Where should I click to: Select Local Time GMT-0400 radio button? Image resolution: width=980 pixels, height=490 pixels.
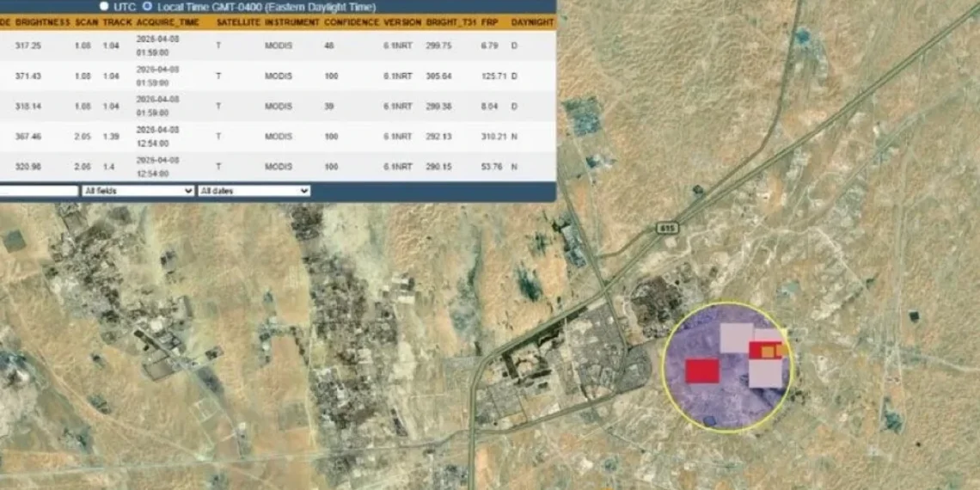click(148, 7)
